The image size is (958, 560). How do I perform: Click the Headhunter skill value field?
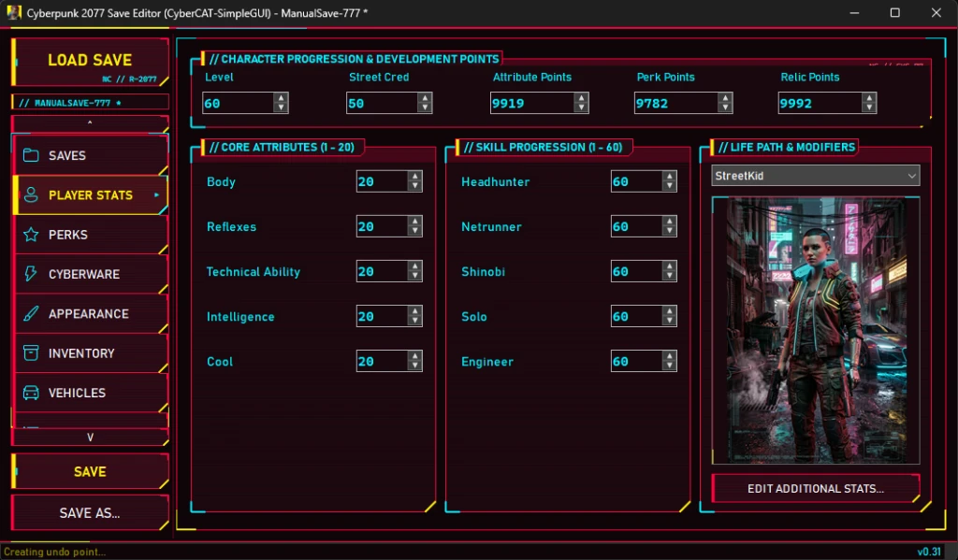pos(636,181)
